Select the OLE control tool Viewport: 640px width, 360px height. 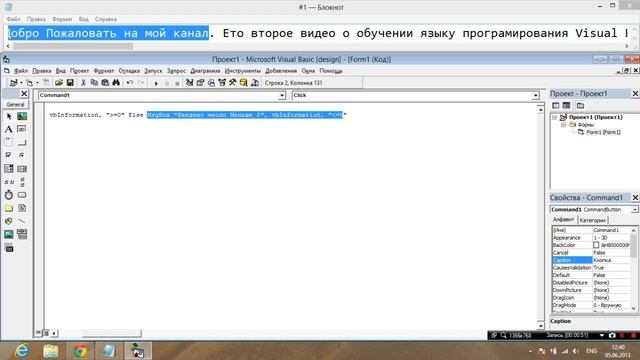click(9, 248)
